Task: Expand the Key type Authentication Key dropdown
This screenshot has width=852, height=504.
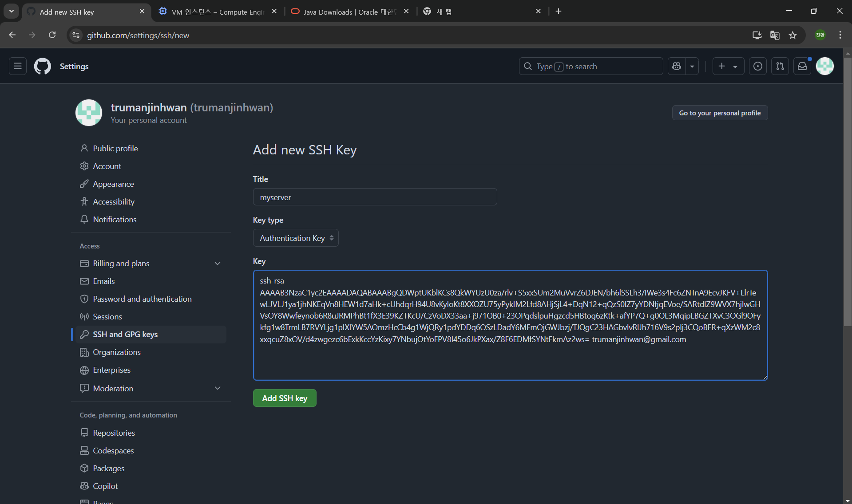Action: (x=296, y=238)
